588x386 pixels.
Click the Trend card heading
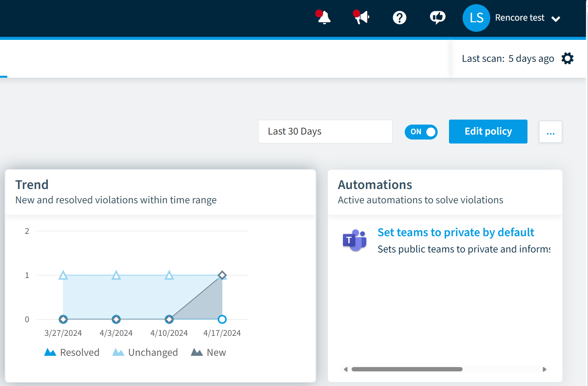[32, 185]
